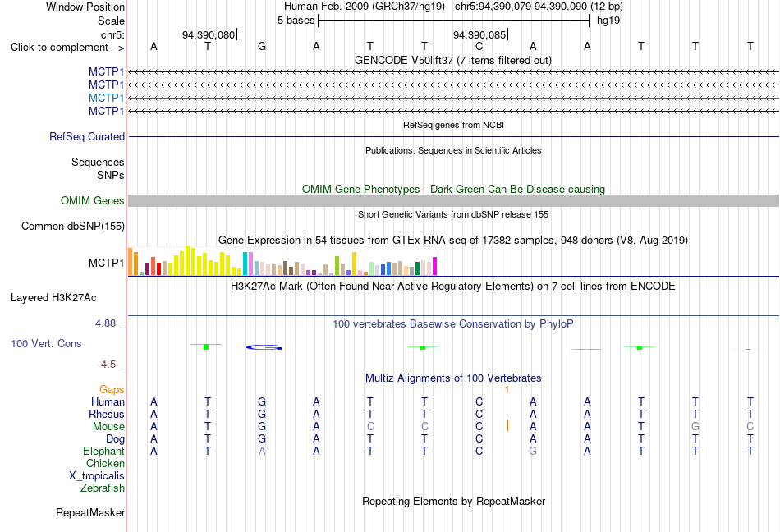Click 'Basewise Conservation by PhyloP' title

click(x=453, y=324)
